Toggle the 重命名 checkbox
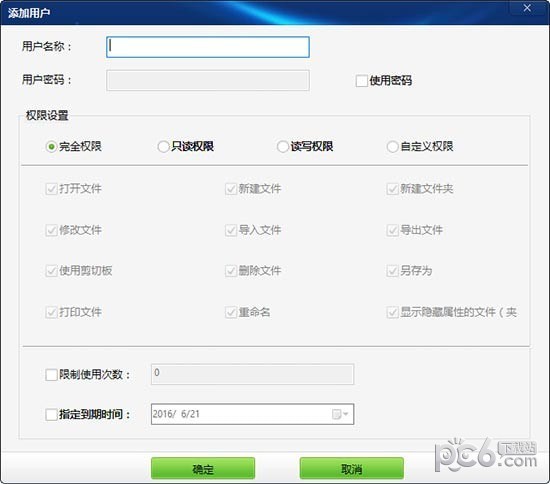The height and width of the screenshot is (484, 550). click(231, 312)
